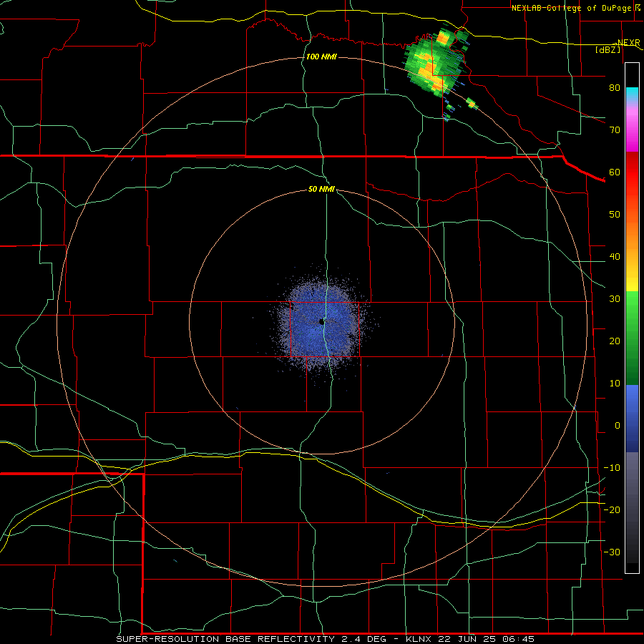Click the '100 NMI' range ring label
Image resolution: width=644 pixels, height=644 pixels.
point(321,57)
